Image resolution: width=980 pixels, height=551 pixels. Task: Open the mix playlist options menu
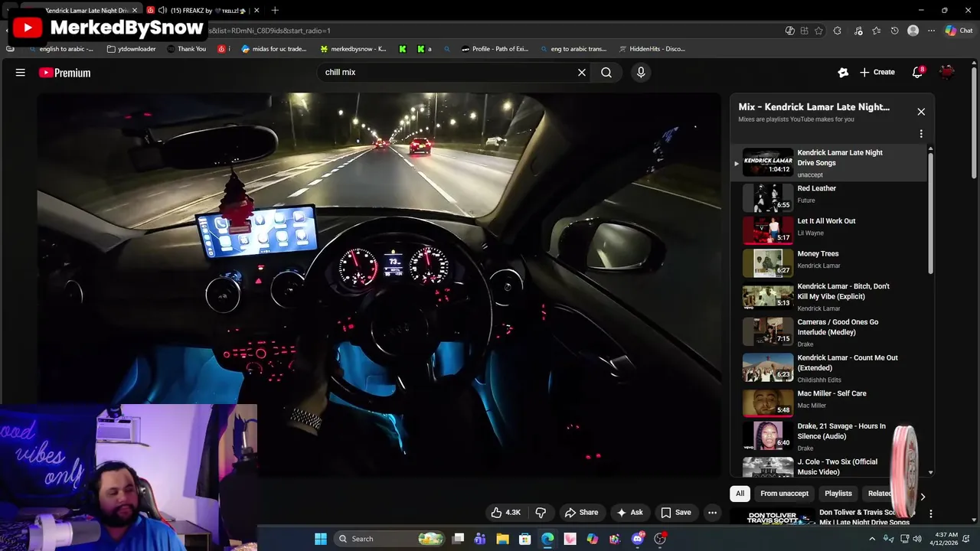pyautogui.click(x=921, y=134)
